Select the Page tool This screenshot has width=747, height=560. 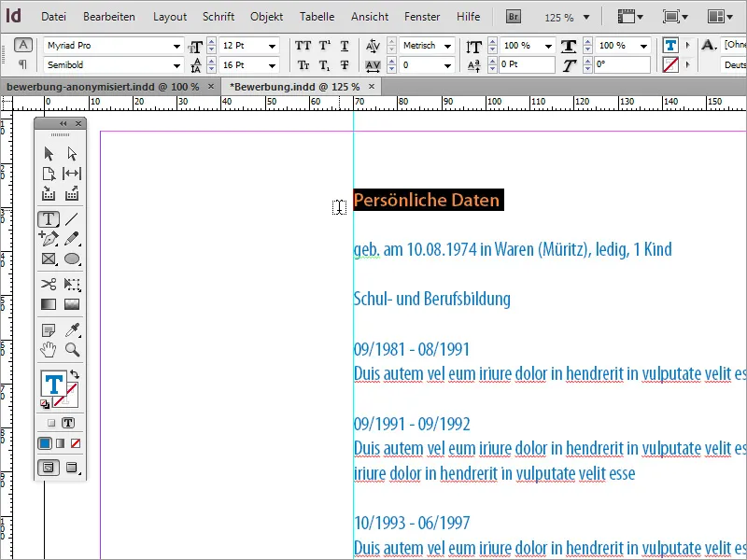click(49, 174)
